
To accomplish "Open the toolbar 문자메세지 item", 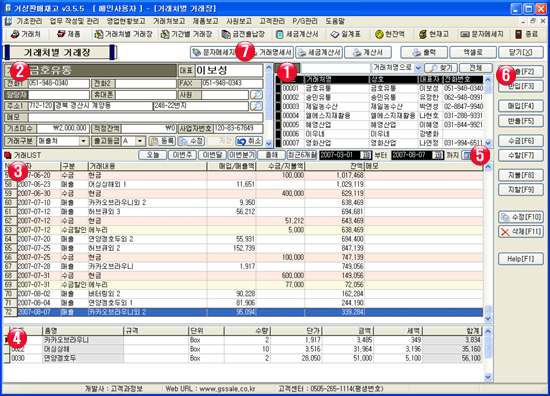I will point(482,34).
